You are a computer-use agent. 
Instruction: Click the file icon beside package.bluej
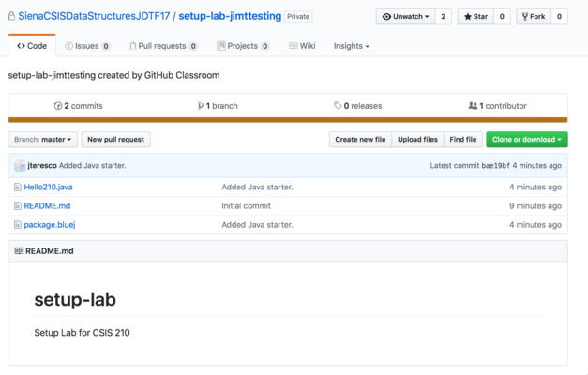pos(18,224)
